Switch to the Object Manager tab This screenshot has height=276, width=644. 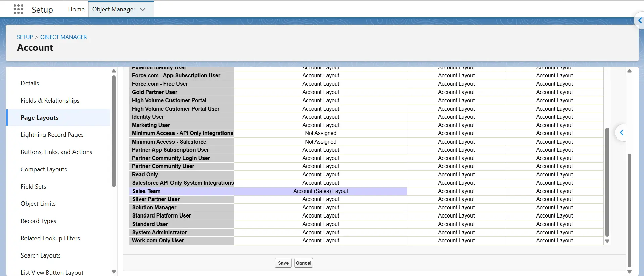pos(114,9)
